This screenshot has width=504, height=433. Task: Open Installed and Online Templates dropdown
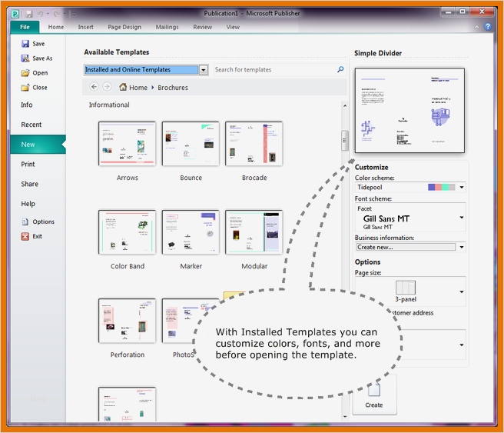pyautogui.click(x=204, y=69)
